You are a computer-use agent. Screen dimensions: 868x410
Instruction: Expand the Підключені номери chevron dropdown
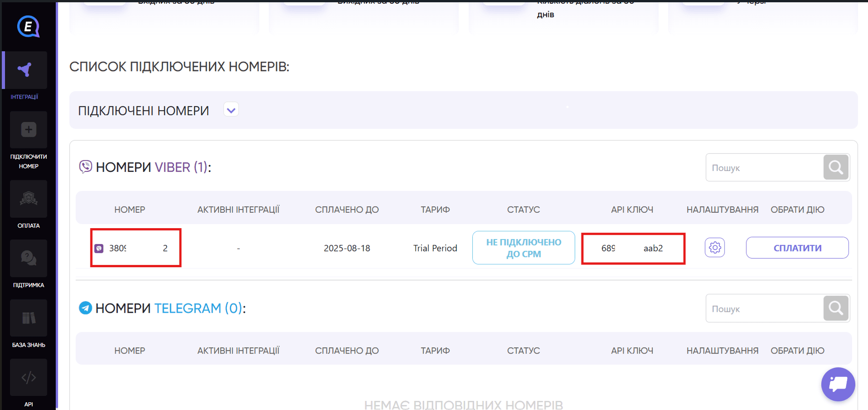(231, 110)
